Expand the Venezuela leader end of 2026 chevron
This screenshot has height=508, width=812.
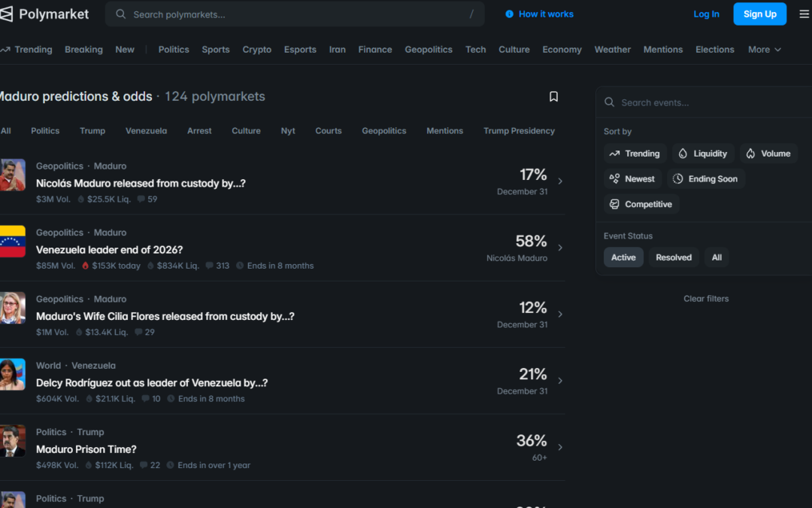[560, 248]
